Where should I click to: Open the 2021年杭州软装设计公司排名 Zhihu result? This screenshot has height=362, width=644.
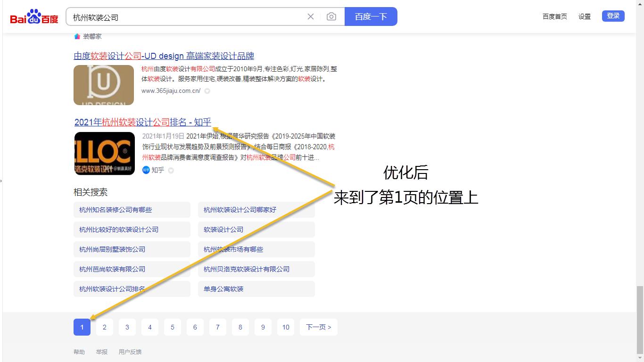(x=142, y=122)
